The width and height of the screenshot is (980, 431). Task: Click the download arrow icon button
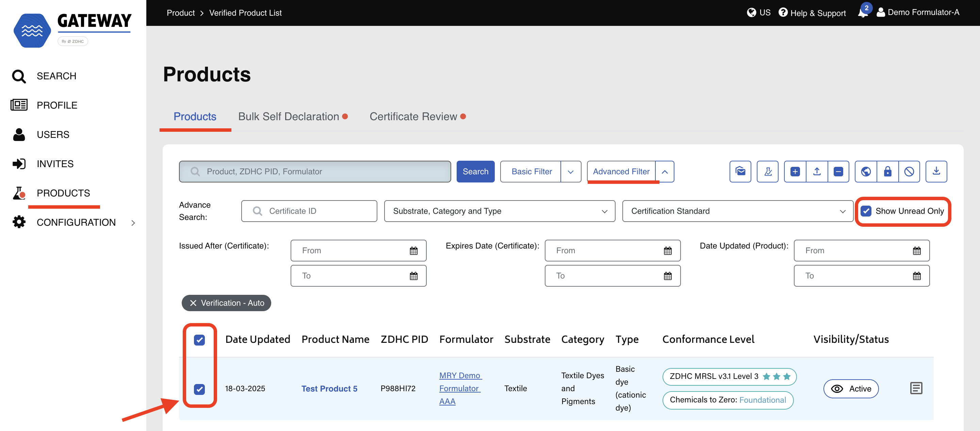(936, 172)
